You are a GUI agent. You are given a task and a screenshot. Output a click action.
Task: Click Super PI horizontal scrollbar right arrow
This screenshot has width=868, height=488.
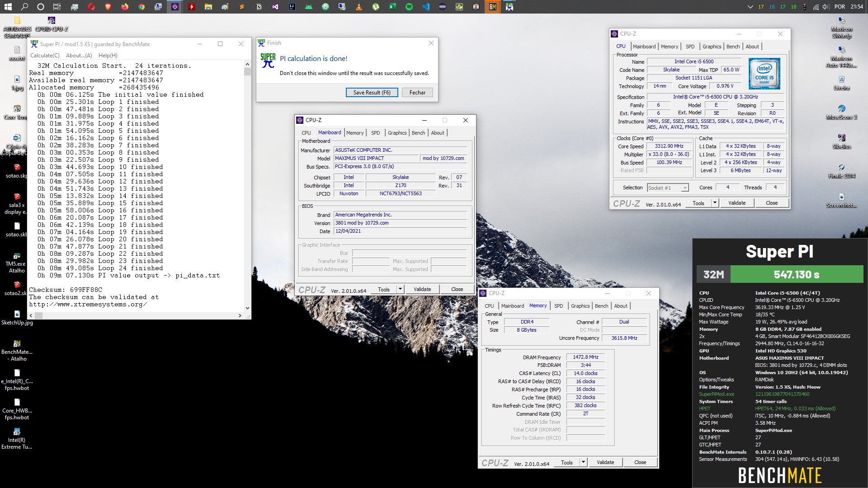[x=240, y=315]
